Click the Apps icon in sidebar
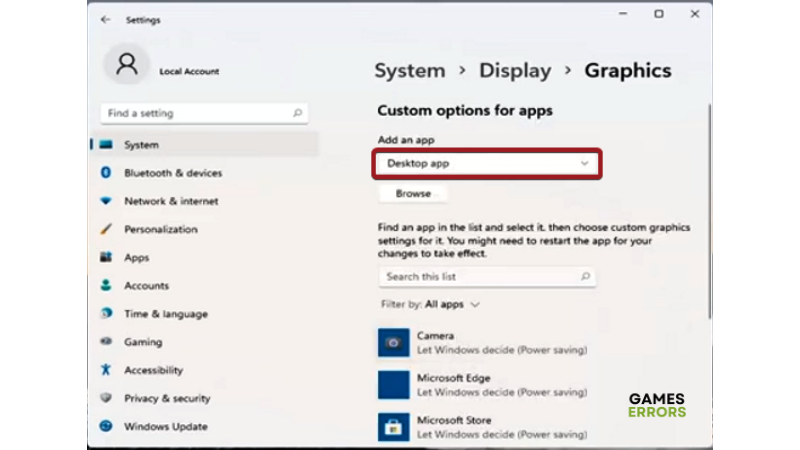The width and height of the screenshot is (800, 450). coord(106,257)
